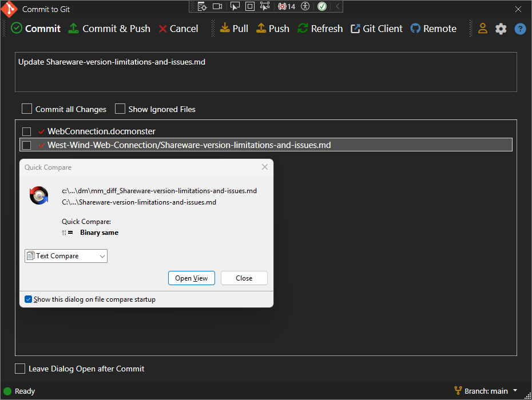The width and height of the screenshot is (532, 400).
Task: Expand the Text Compare dropdown
Action: 66,256
